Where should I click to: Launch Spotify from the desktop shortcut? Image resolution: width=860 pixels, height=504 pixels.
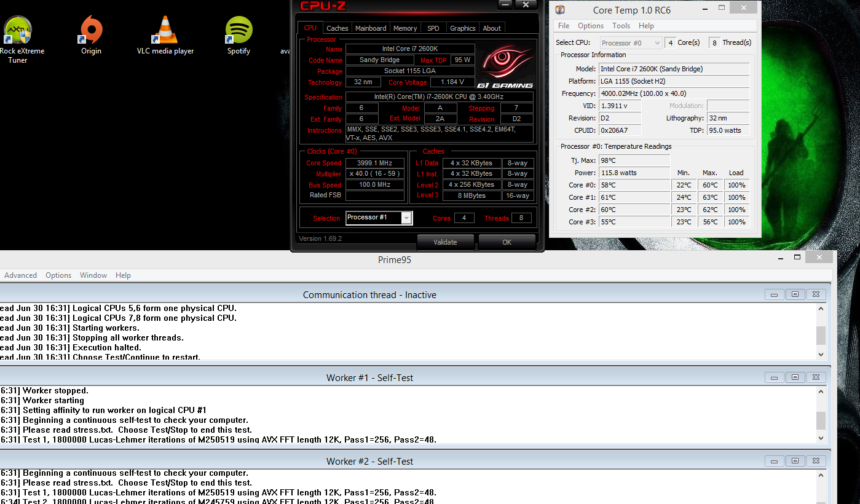(239, 36)
